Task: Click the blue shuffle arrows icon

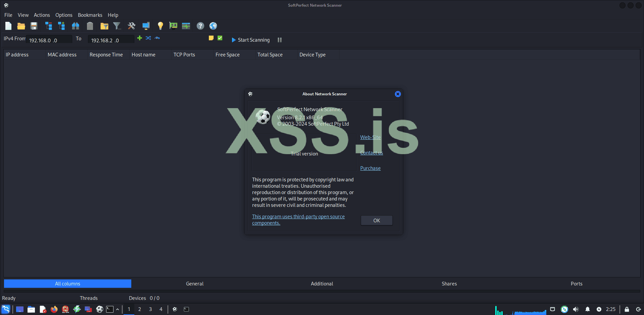Action: tap(148, 38)
